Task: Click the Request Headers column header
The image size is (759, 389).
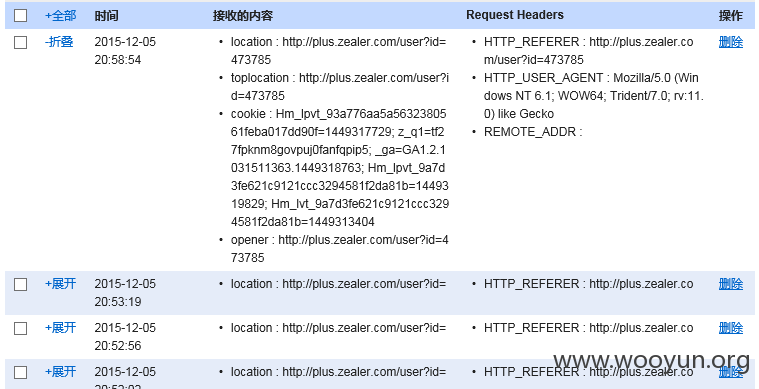Action: tap(515, 15)
